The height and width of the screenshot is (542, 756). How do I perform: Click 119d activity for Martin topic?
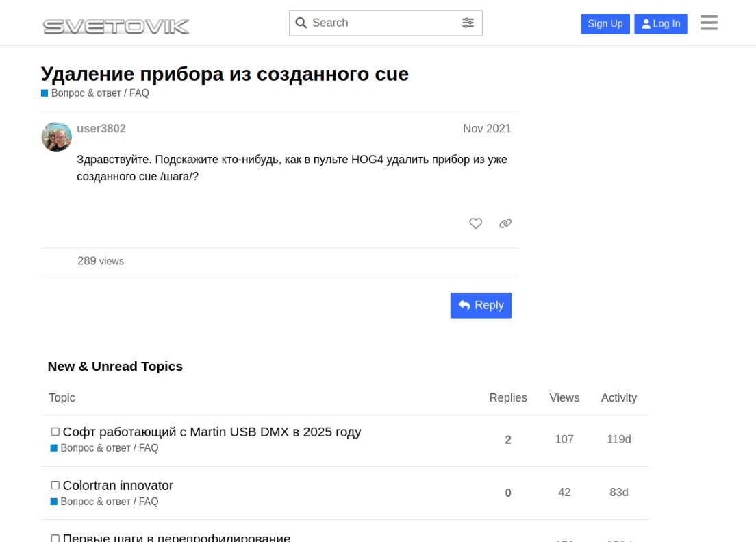coord(618,439)
